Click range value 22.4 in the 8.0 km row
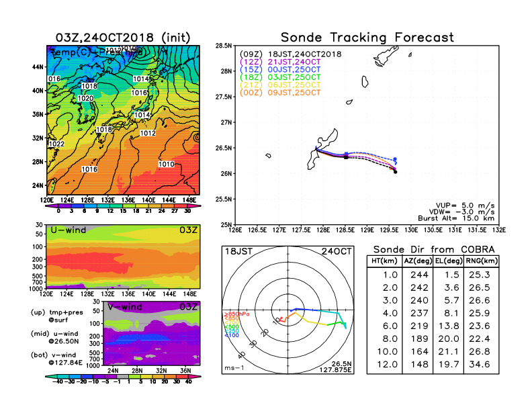 (x=480, y=338)
